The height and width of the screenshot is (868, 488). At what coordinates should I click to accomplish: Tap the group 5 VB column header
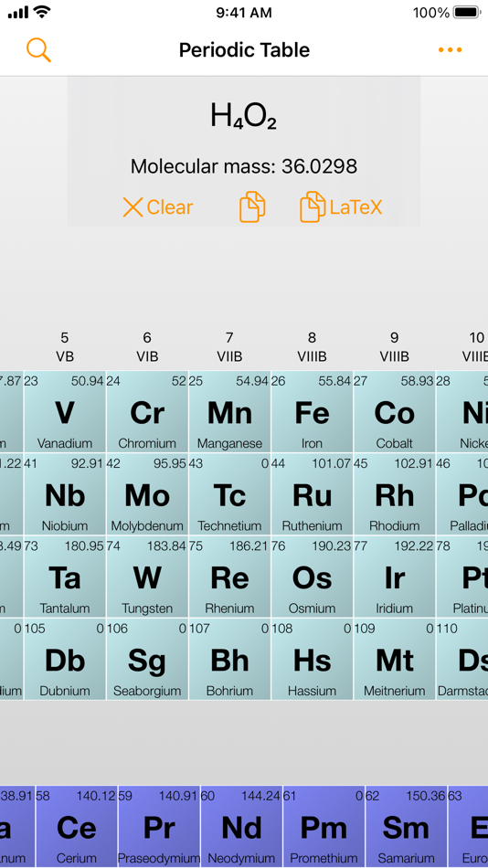[65, 347]
